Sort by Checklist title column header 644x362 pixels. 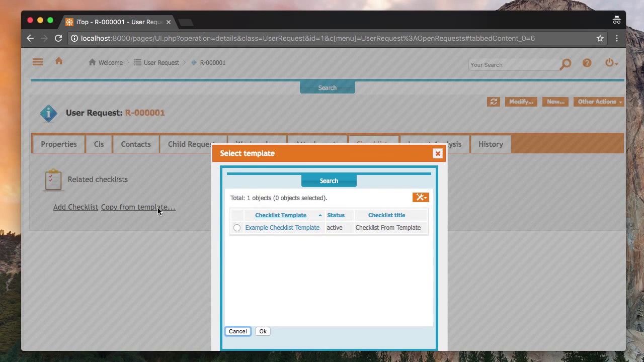(x=386, y=215)
